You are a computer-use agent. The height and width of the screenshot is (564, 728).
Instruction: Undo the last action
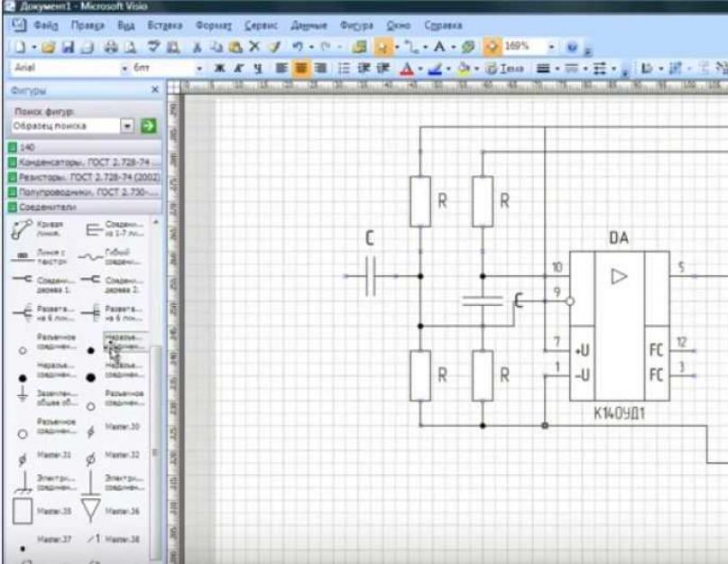(x=298, y=46)
